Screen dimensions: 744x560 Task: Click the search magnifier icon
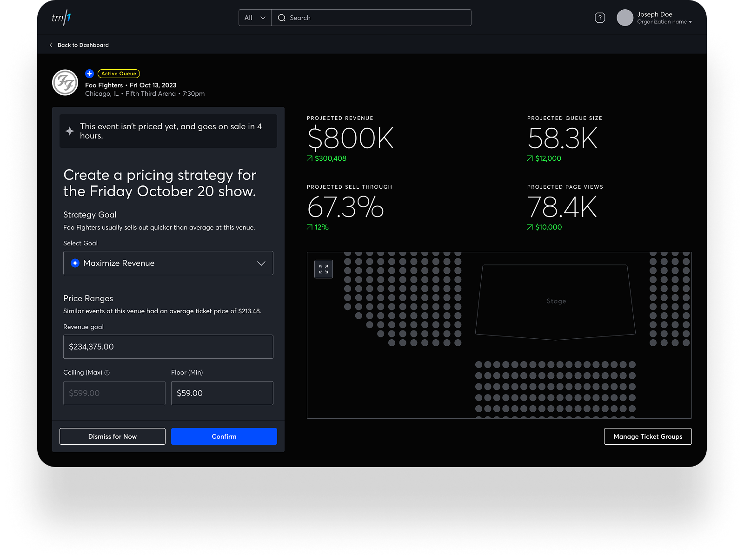tap(281, 18)
